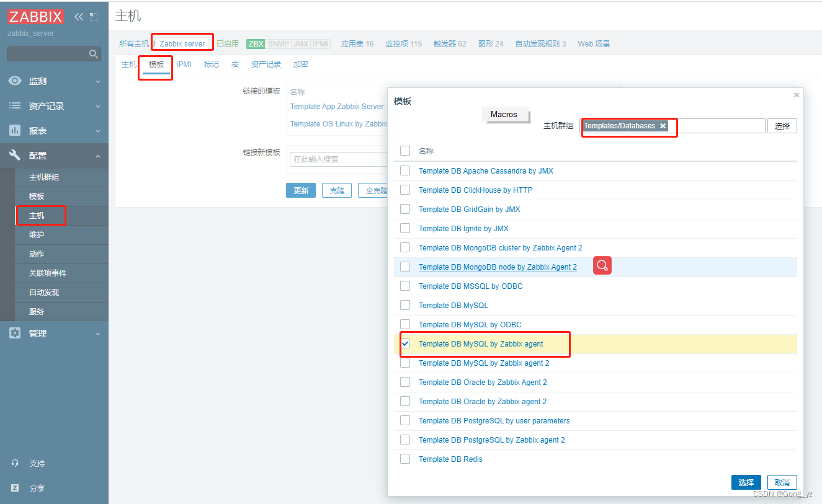Click the JMX availability badge

(301, 44)
